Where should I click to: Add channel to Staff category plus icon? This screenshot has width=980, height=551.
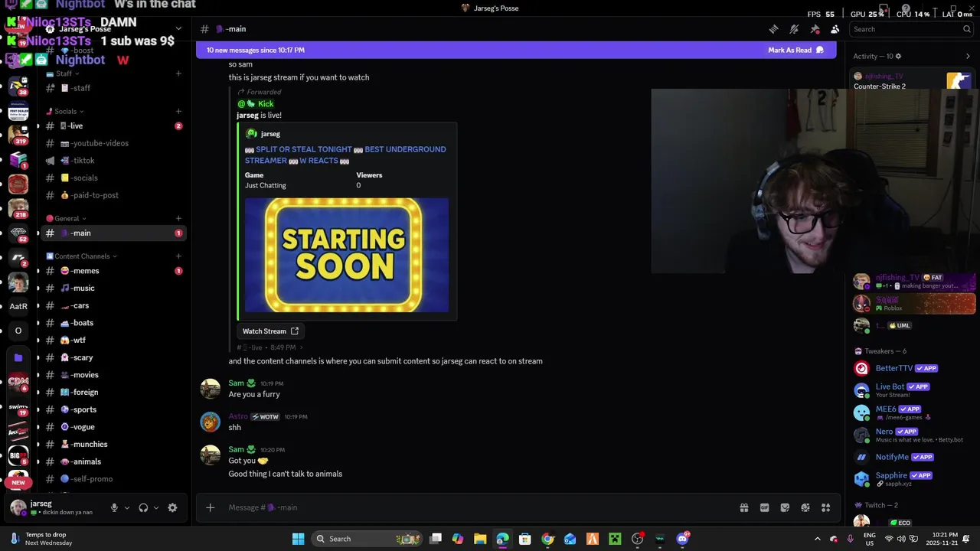point(178,73)
